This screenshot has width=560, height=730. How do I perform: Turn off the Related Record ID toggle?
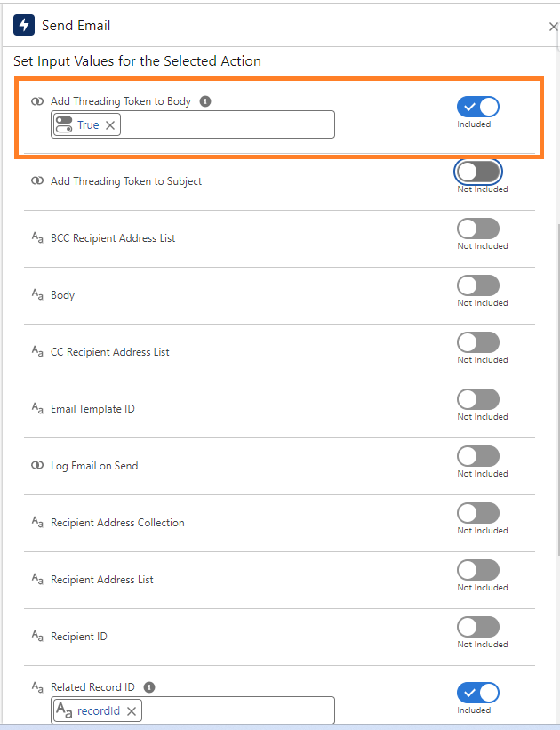(478, 693)
